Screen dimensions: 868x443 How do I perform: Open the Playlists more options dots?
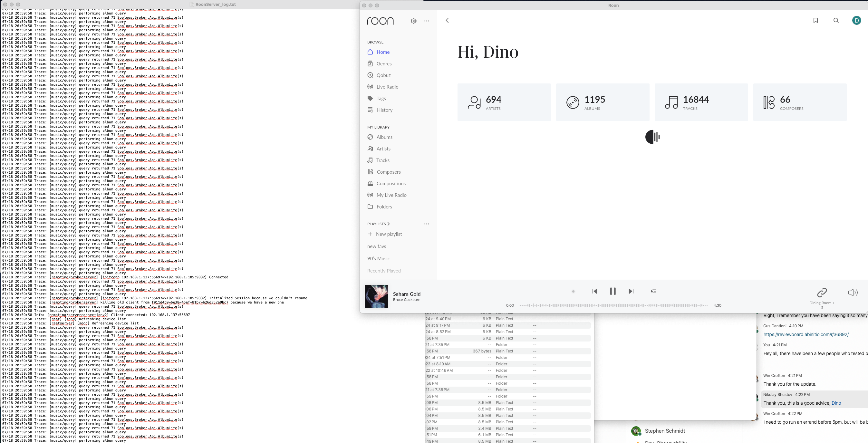(x=426, y=224)
